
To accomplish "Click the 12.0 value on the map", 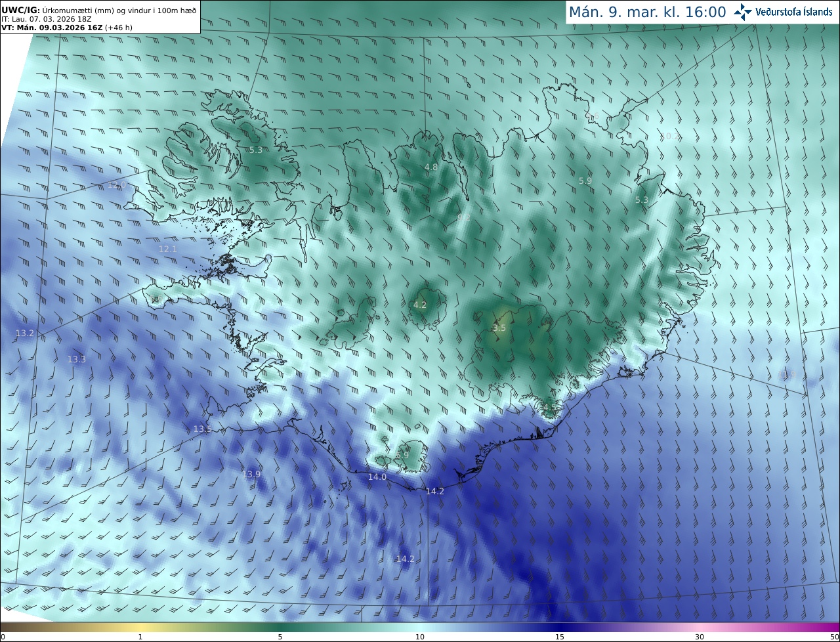I will [117, 185].
